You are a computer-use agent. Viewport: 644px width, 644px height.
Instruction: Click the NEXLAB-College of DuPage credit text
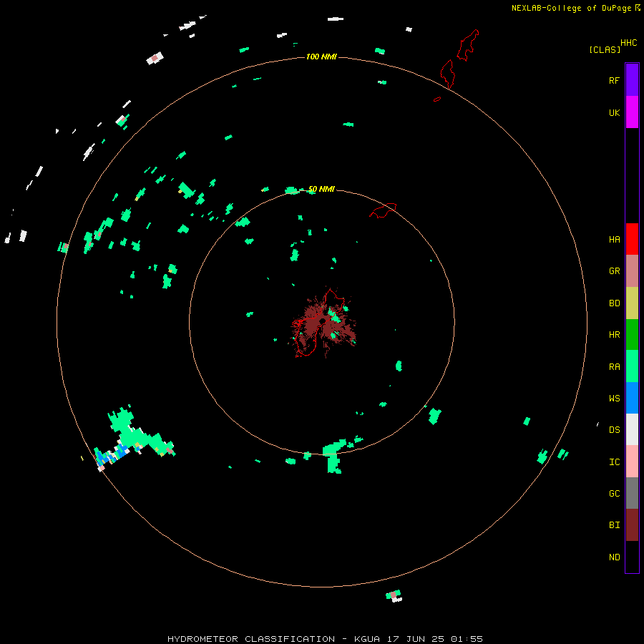click(571, 8)
